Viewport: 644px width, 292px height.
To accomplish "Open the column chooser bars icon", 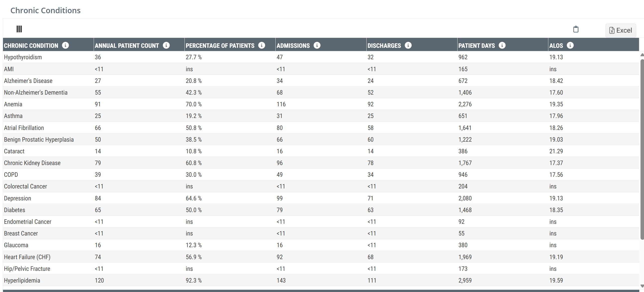I will (19, 29).
